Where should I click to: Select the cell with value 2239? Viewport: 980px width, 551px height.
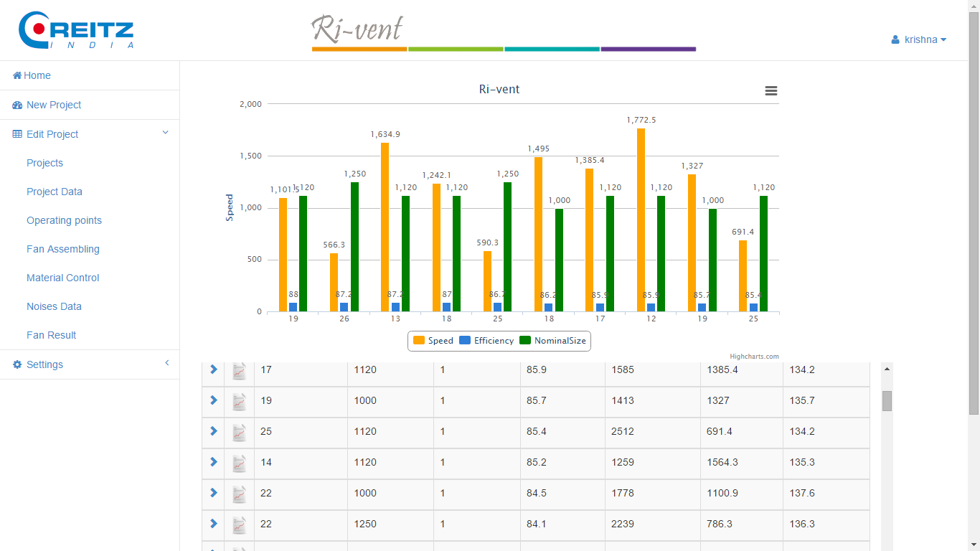tap(653, 525)
